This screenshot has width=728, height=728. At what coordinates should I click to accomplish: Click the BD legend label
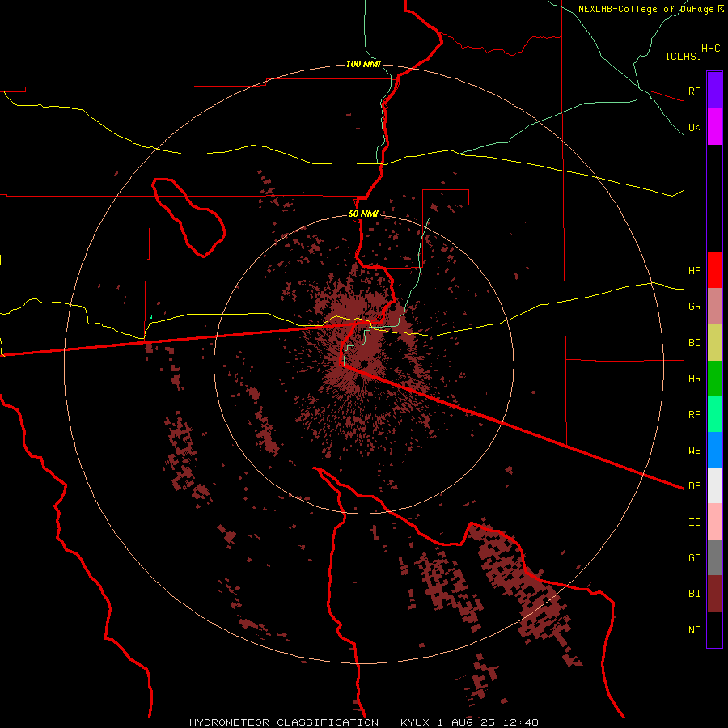pos(694,343)
